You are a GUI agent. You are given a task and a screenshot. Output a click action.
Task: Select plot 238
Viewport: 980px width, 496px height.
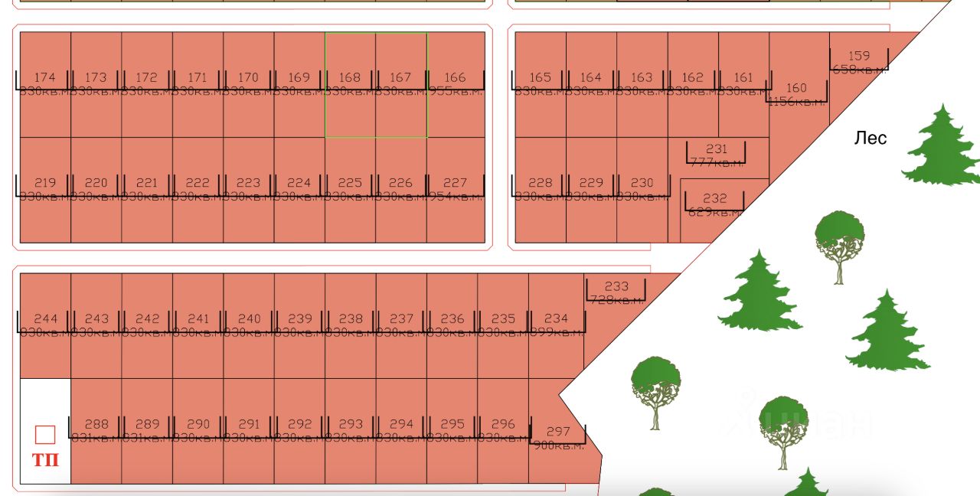click(x=351, y=325)
